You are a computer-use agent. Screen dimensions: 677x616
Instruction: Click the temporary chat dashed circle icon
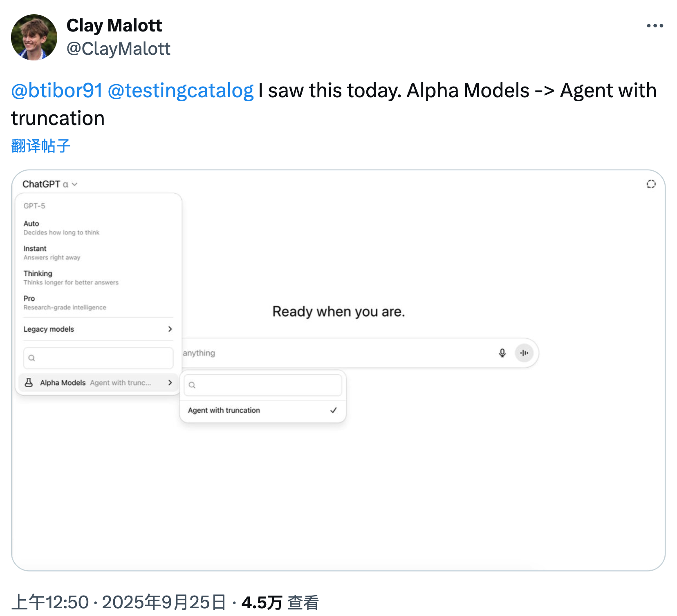[x=651, y=184]
